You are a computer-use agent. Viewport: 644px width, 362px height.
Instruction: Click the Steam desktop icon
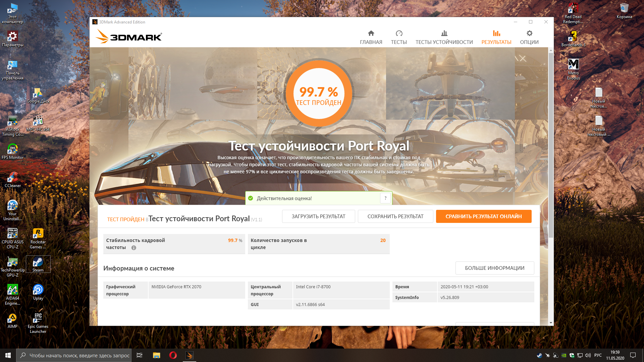(38, 264)
